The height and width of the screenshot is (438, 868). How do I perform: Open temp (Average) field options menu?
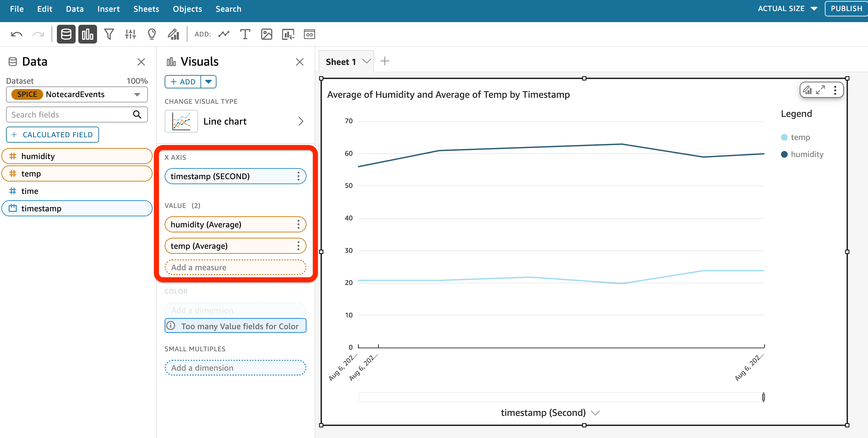coord(298,246)
